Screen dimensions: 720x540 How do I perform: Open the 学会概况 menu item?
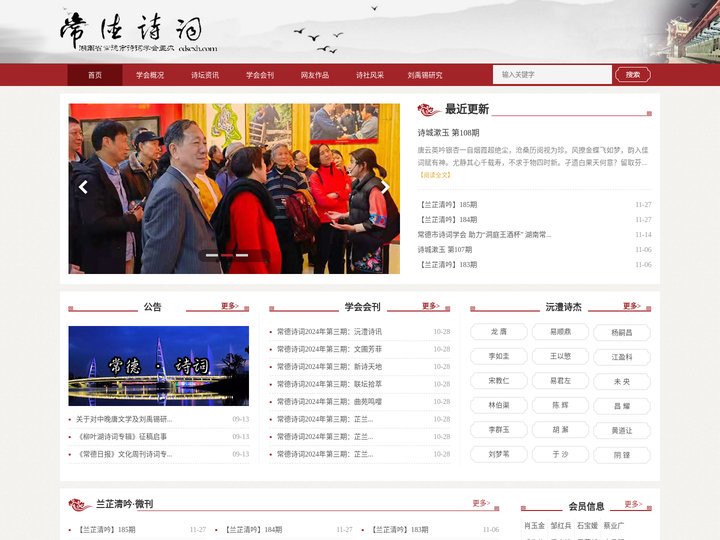tap(150, 75)
